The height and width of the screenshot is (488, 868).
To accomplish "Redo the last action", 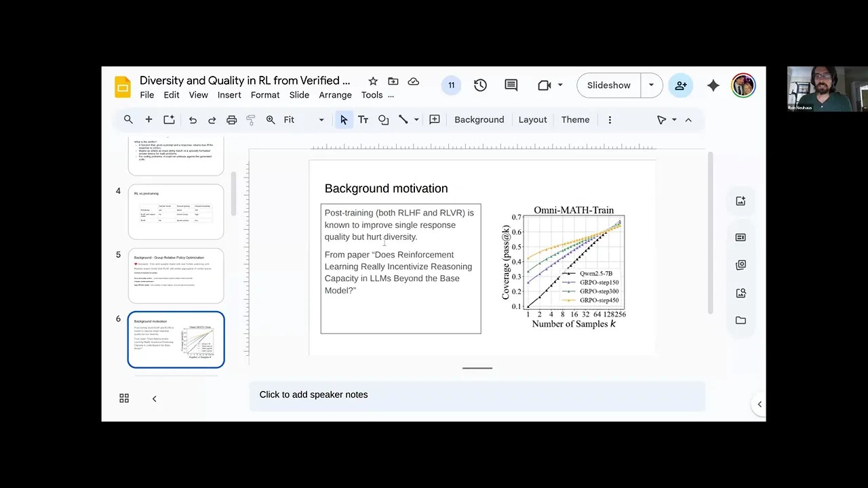I will (212, 120).
